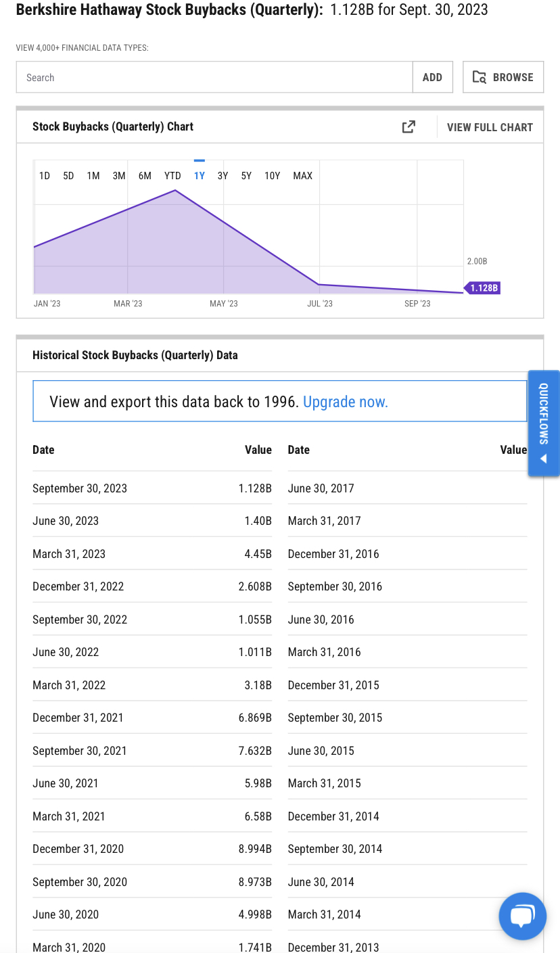Click the June 30, 2020 date
560x953 pixels.
tap(66, 914)
